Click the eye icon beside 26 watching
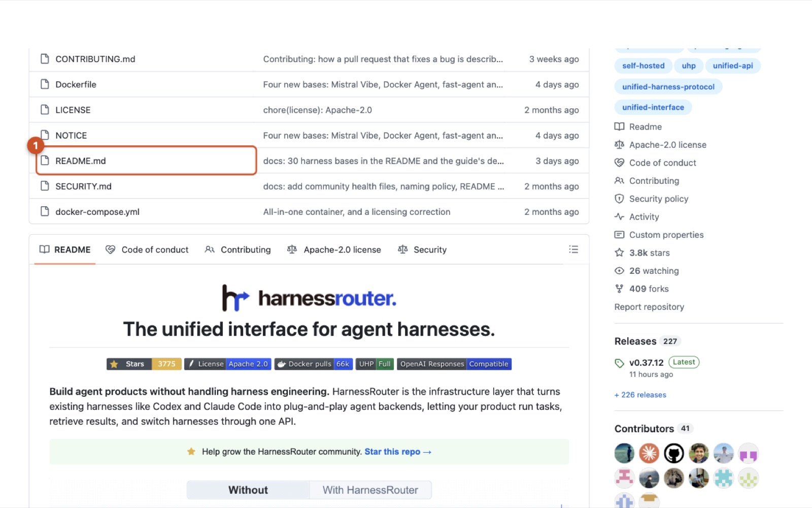 (619, 271)
